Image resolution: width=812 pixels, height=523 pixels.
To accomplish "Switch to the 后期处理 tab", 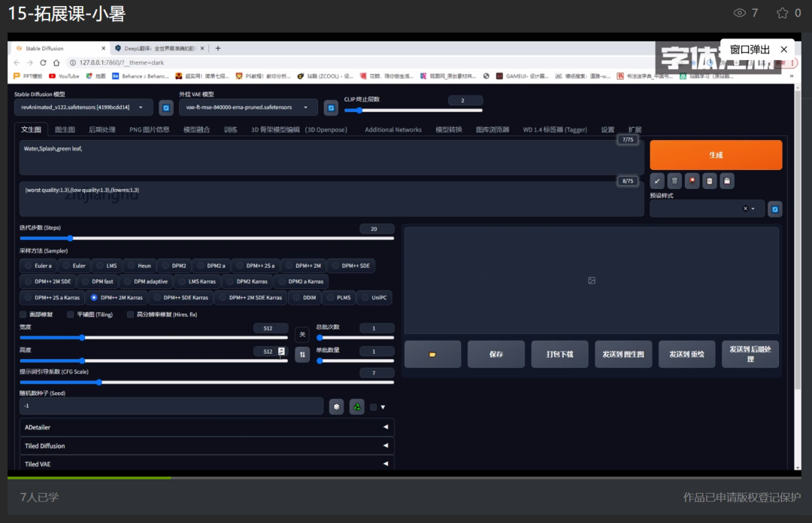I will pyautogui.click(x=102, y=129).
